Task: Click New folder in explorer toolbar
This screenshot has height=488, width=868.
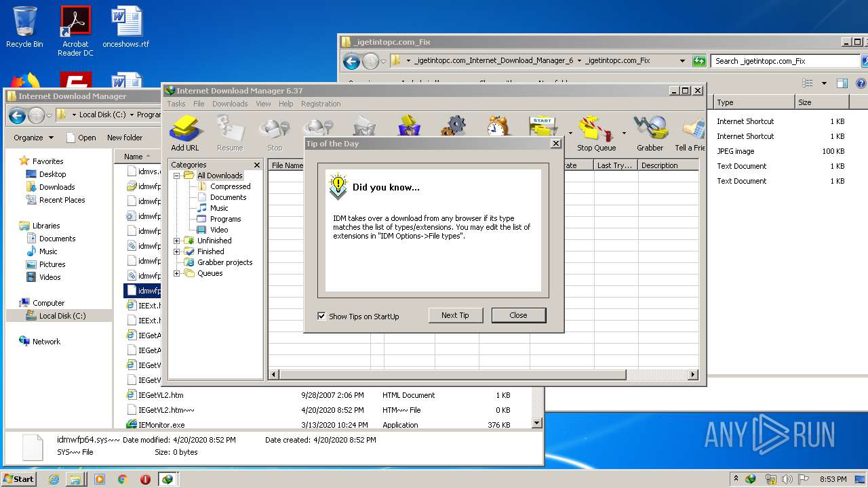Action: tap(125, 138)
